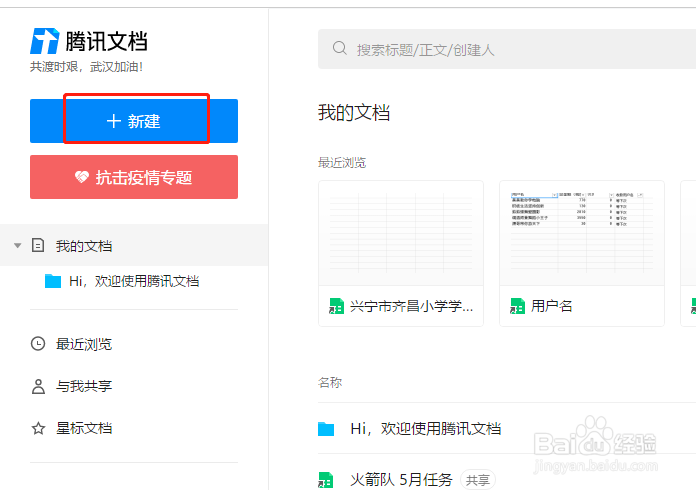Open the 用户名 sheet thumbnail
This screenshot has width=696, height=490.
[x=582, y=233]
